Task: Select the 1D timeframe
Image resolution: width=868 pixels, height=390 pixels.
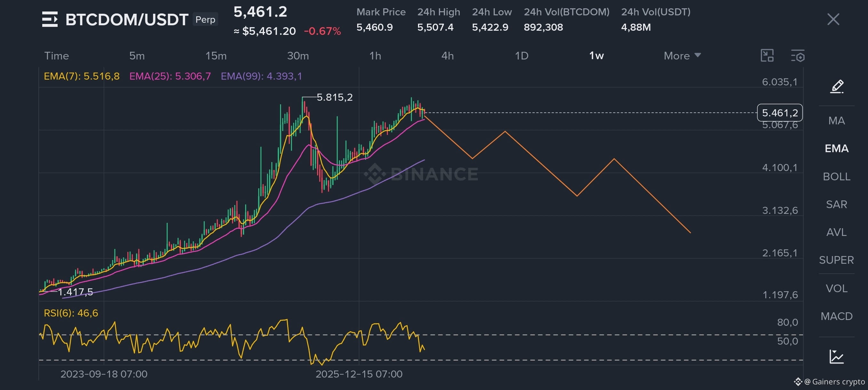Action: 522,56
